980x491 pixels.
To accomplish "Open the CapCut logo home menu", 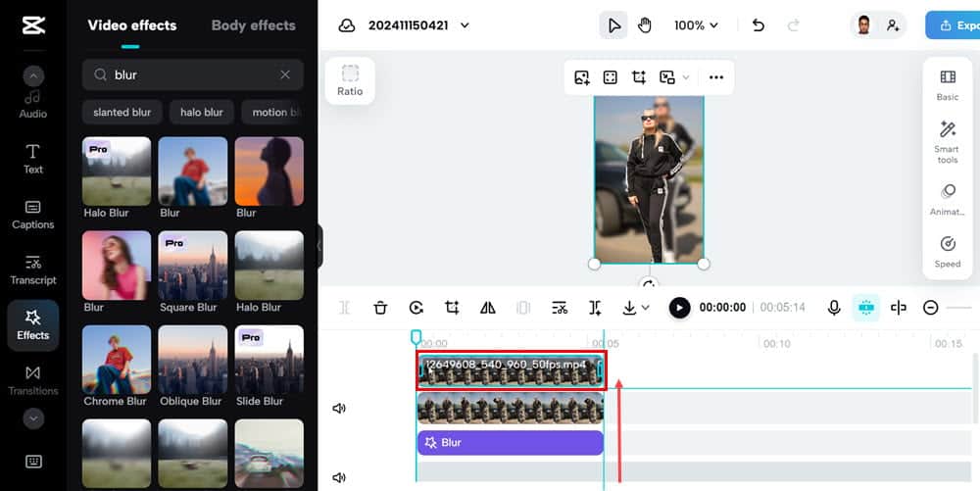I will pyautogui.click(x=33, y=25).
